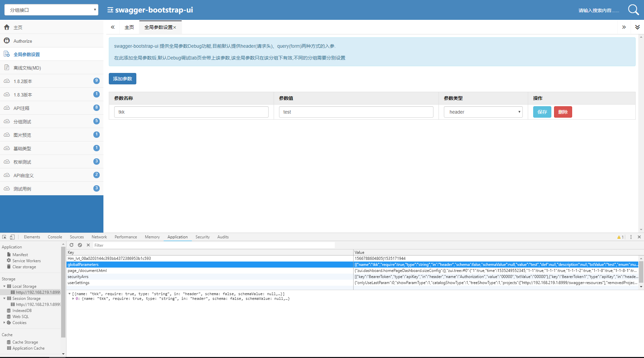Image resolution: width=644 pixels, height=358 pixels.
Task: Collapse the Local Storage tree node
Action: pos(4,286)
